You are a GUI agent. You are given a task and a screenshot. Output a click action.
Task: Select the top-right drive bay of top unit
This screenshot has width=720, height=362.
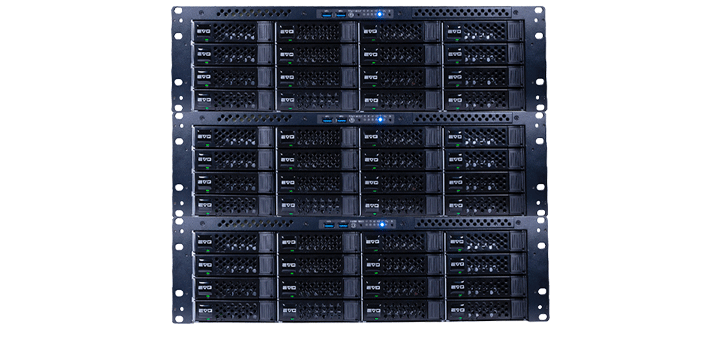484,32
